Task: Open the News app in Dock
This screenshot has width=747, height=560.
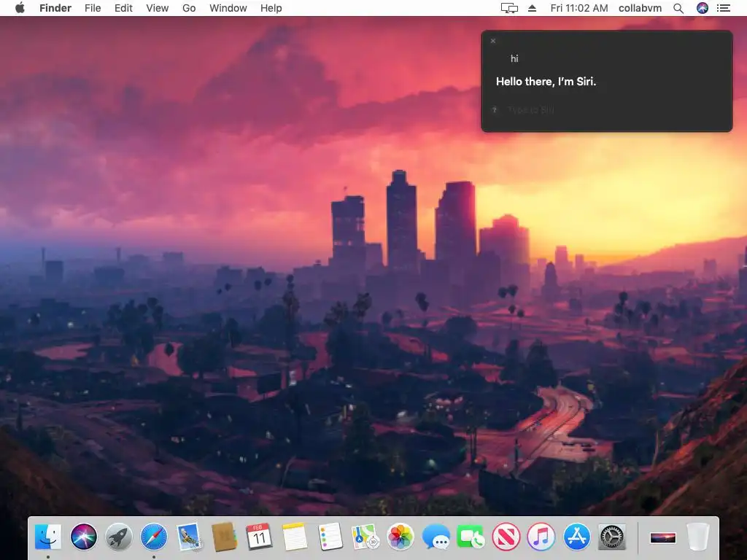Action: (506, 537)
